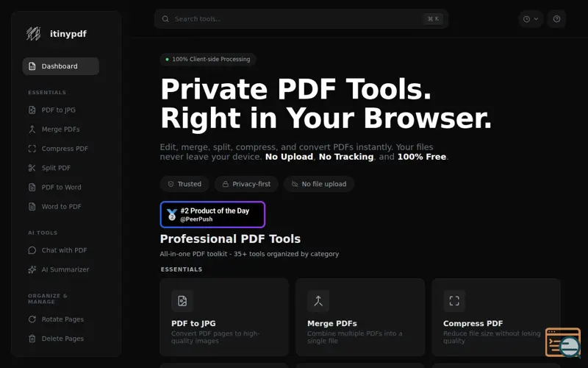Open Compress PDF from sidebar menu

pyautogui.click(x=61, y=149)
